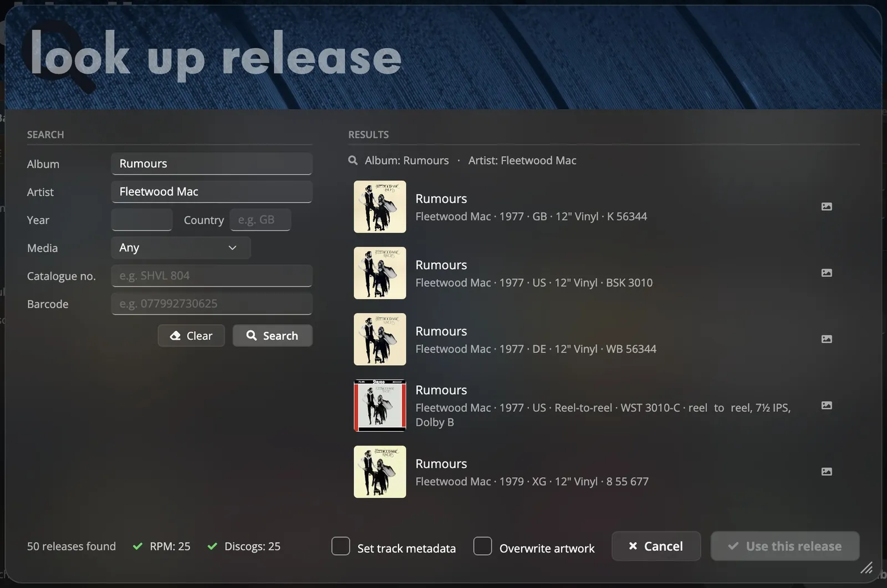Open artwork preview for US BSK 3010 release
The height and width of the screenshot is (588, 887).
(x=826, y=273)
